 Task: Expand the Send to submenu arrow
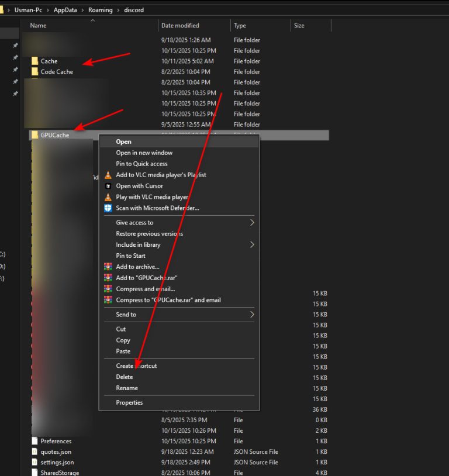tap(252, 315)
